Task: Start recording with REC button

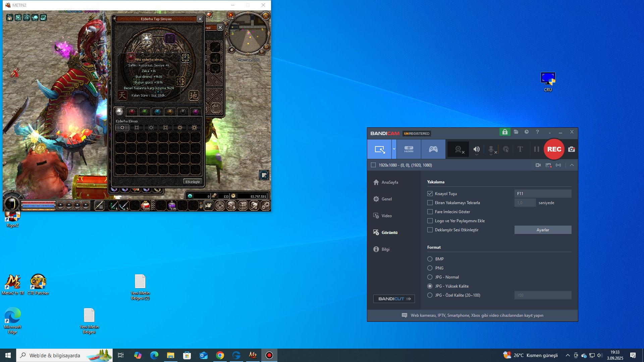Action: [x=554, y=149]
